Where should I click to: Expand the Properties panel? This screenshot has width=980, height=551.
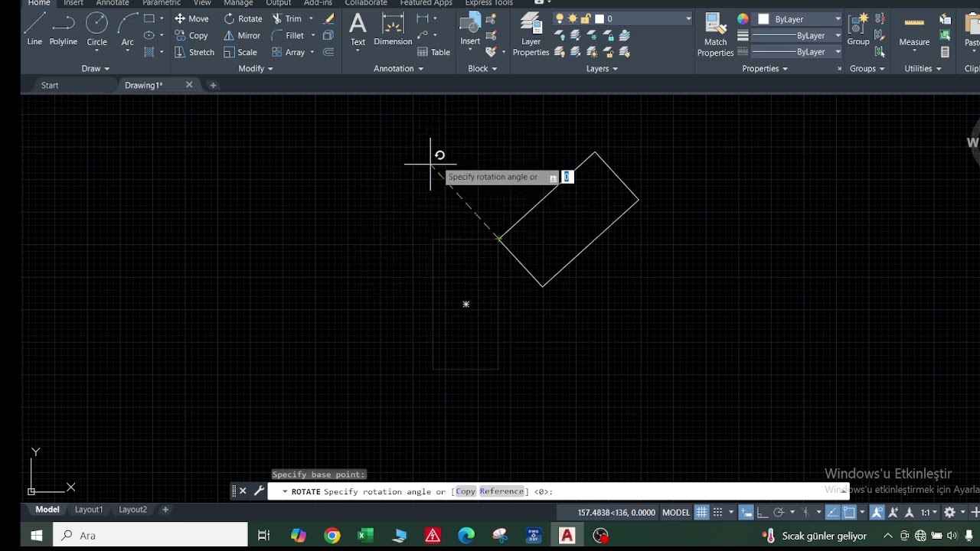pos(765,68)
